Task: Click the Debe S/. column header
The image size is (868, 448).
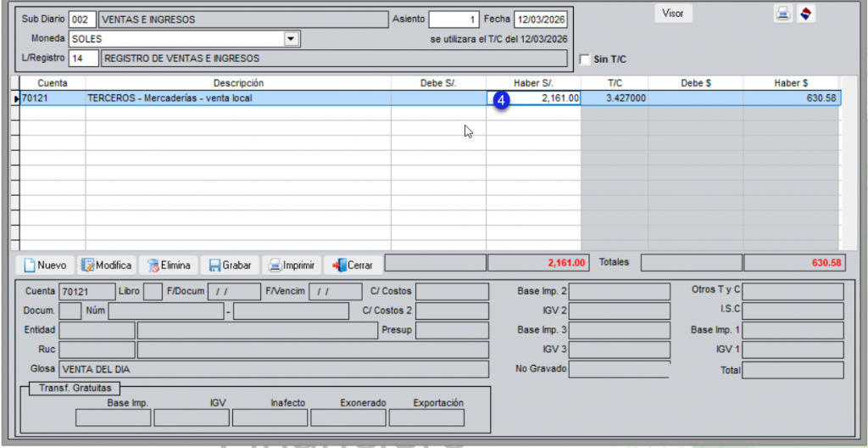Action: click(438, 83)
